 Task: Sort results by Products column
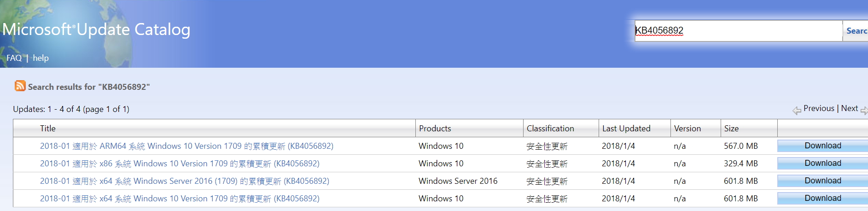tap(435, 129)
